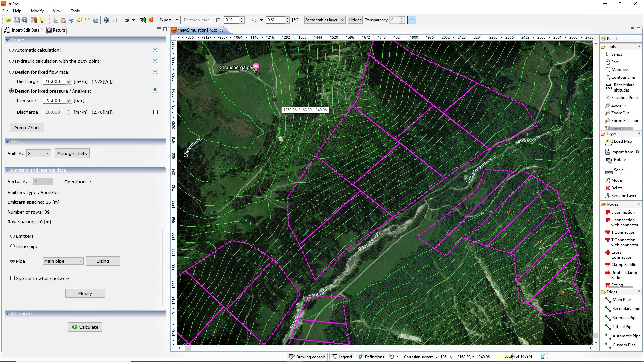Screen dimensions: 644x362
Task: Click the Load Map layer tool
Action: pos(623,141)
